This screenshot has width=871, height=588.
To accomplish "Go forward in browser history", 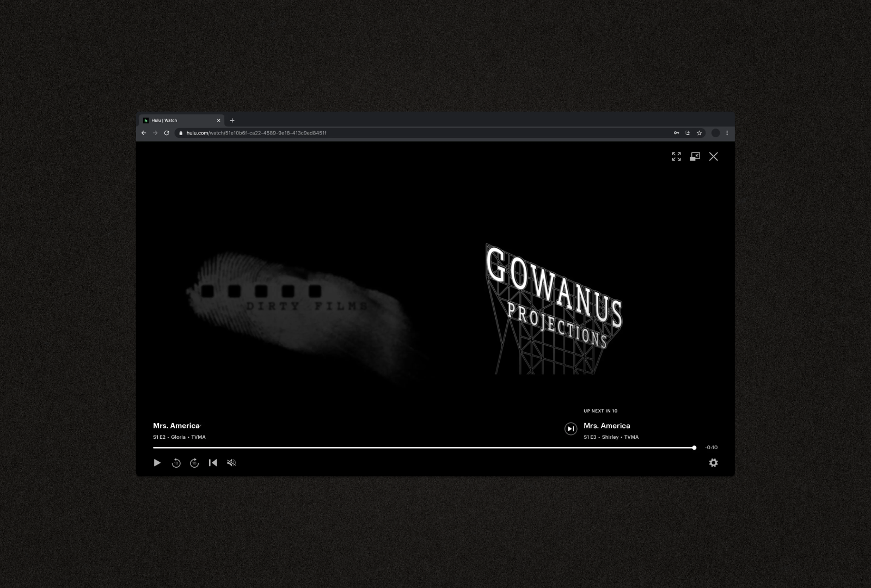I will tap(155, 133).
